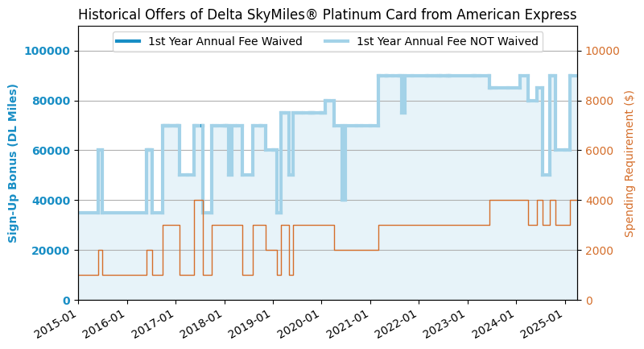Click the dark blue legend line swatch
Viewport: 644px width, 349px height.
click(x=129, y=41)
